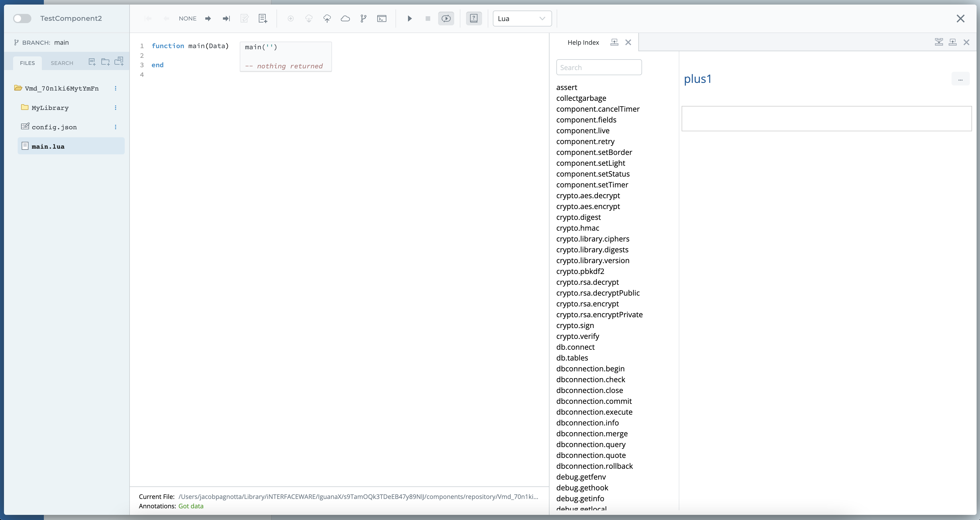This screenshot has height=520, width=980.
Task: Click the new file icon in Files panel
Action: click(x=92, y=62)
